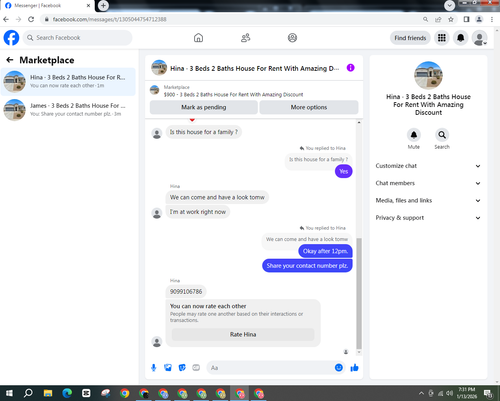This screenshot has width=500, height=401.
Task: Click the browser address bar URL
Action: [109, 19]
